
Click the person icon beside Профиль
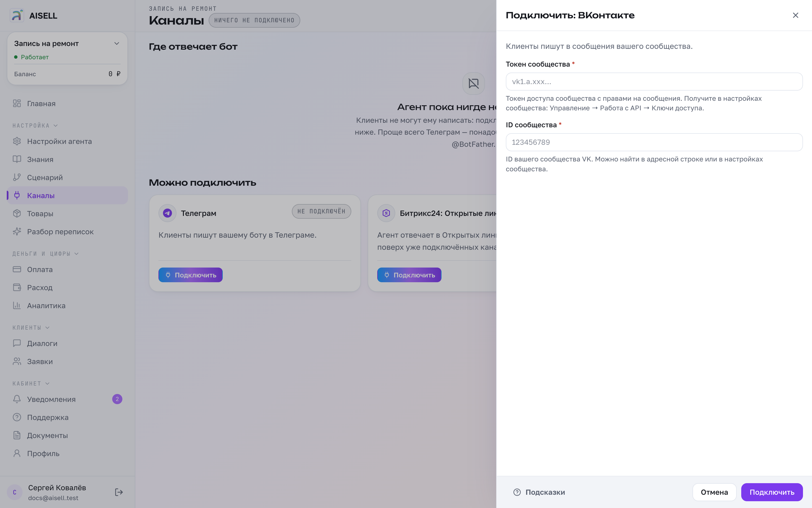point(17,454)
